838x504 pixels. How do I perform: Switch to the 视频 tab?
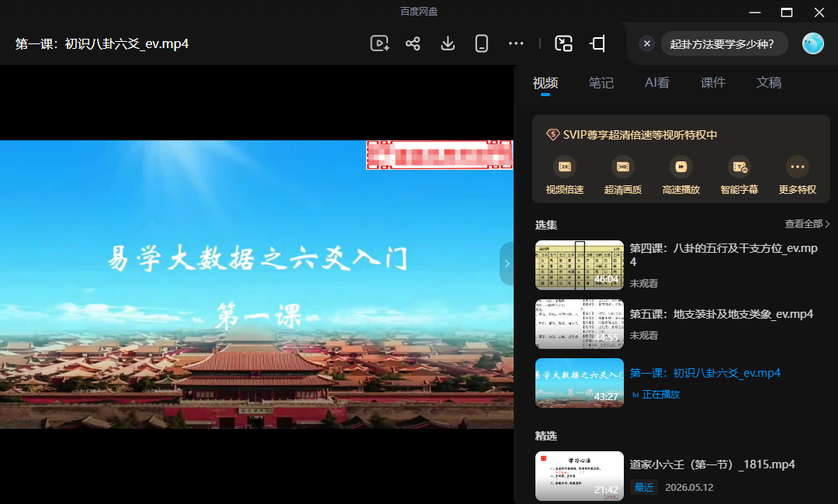pos(545,83)
